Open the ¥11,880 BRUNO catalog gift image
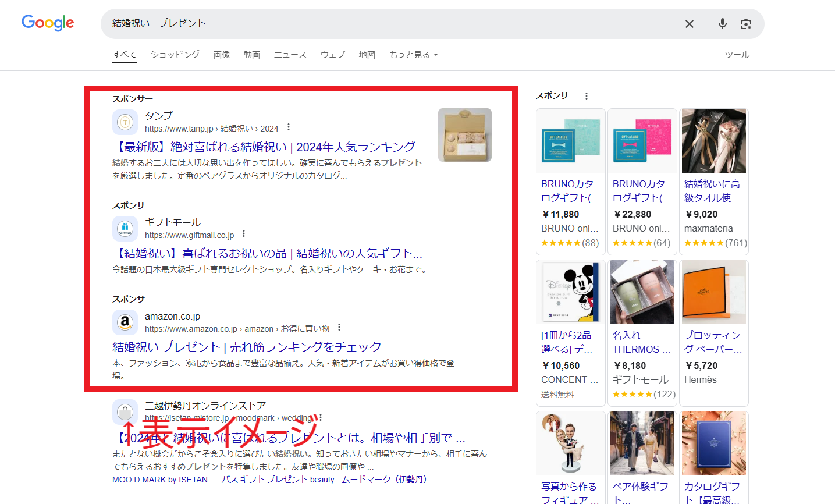 point(571,141)
